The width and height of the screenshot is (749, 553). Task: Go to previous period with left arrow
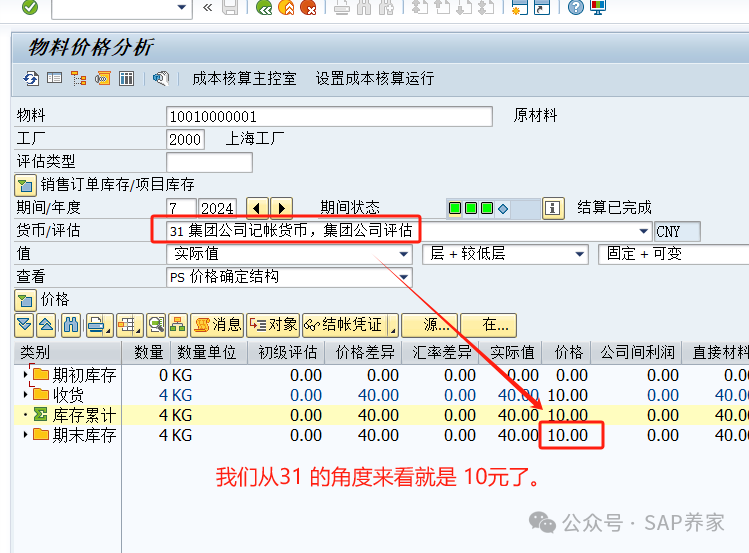(257, 208)
